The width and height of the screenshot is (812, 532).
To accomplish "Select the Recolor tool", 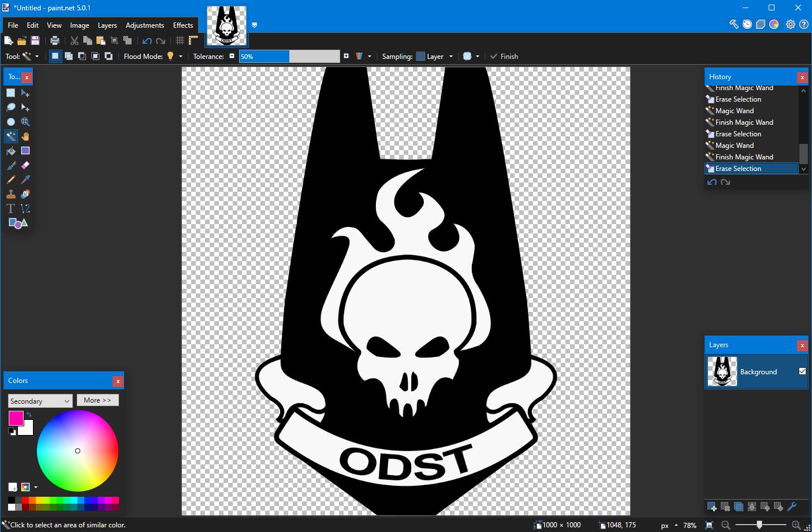I will 25,194.
